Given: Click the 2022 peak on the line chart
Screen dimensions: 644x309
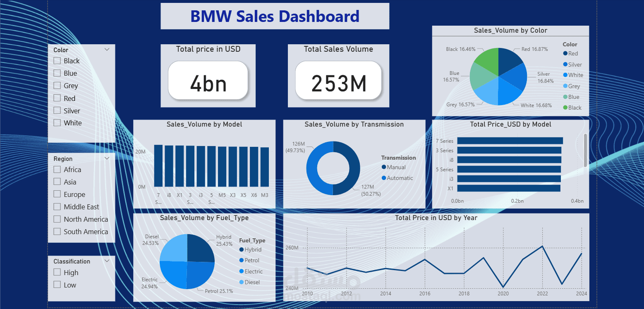Looking at the screenshot, I should click(x=542, y=246).
